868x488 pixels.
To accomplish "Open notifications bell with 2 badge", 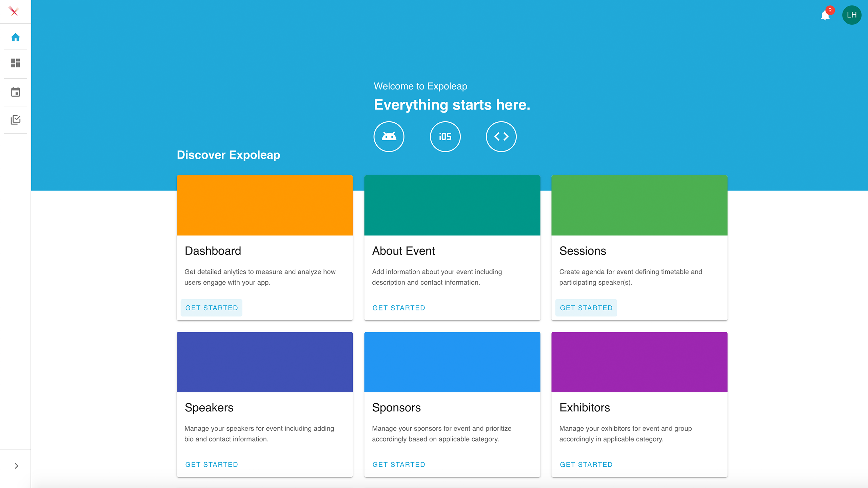I will tap(825, 15).
